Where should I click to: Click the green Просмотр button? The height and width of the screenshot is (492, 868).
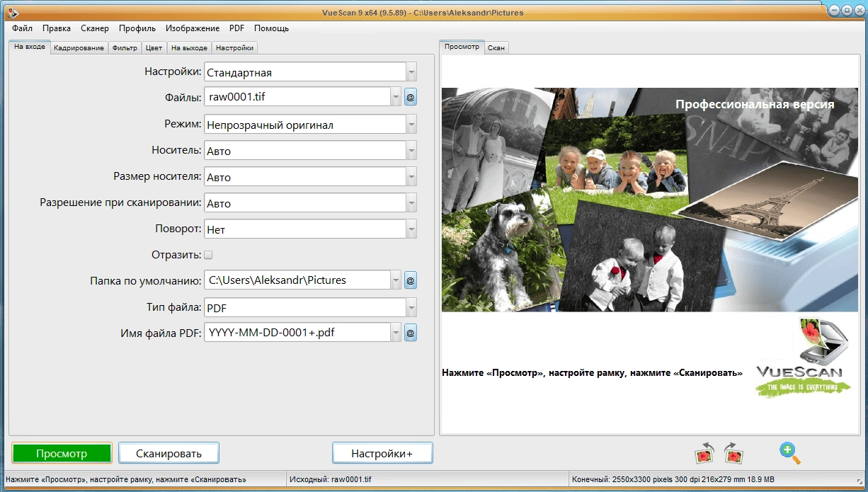pyautogui.click(x=62, y=453)
